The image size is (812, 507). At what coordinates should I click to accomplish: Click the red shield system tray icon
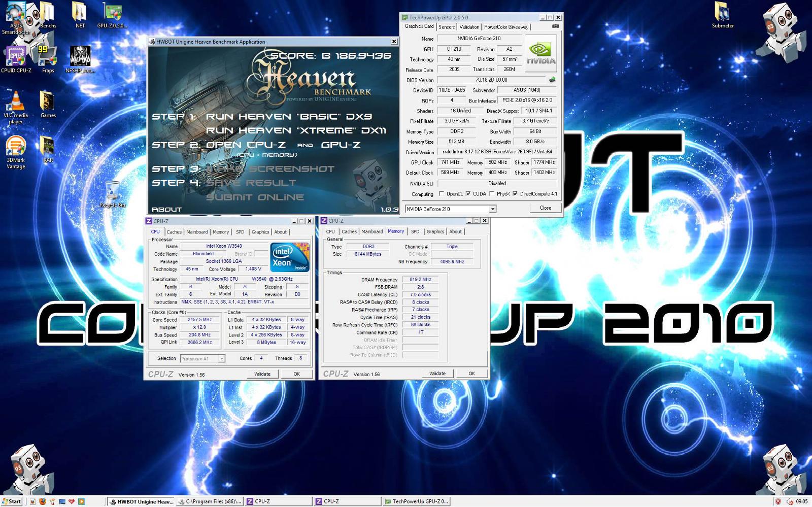click(x=777, y=501)
